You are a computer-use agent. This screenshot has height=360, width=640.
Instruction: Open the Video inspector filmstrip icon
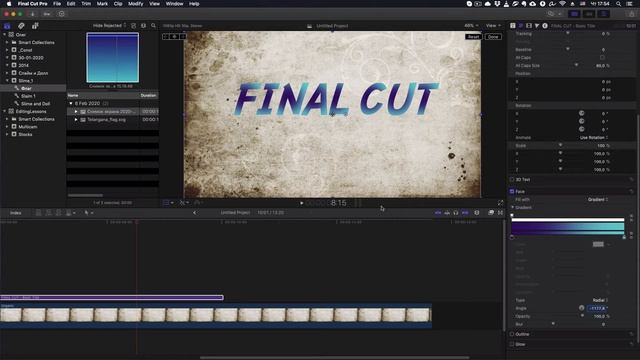click(529, 25)
